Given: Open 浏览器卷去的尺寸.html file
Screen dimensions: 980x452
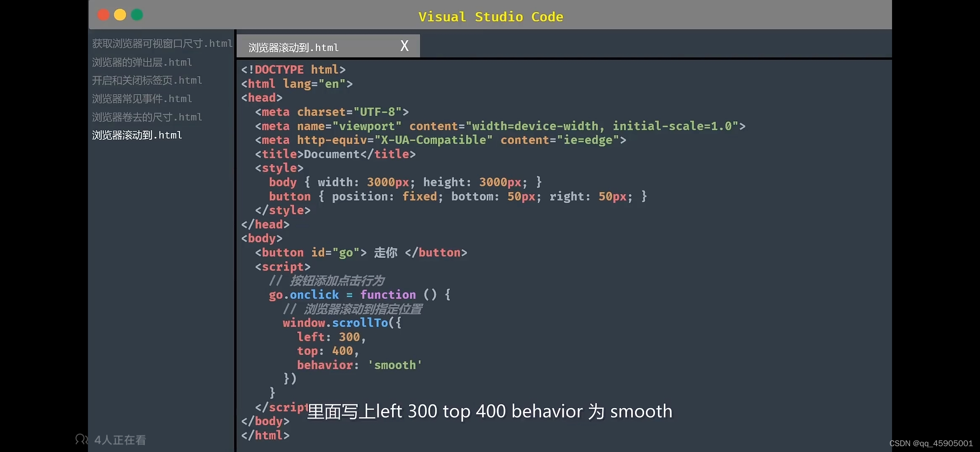Looking at the screenshot, I should 147,117.
